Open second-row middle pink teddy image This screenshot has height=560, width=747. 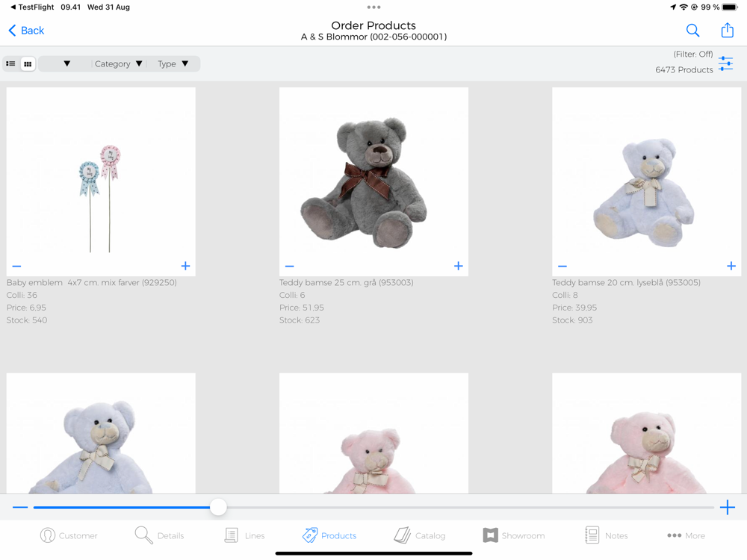(x=374, y=433)
